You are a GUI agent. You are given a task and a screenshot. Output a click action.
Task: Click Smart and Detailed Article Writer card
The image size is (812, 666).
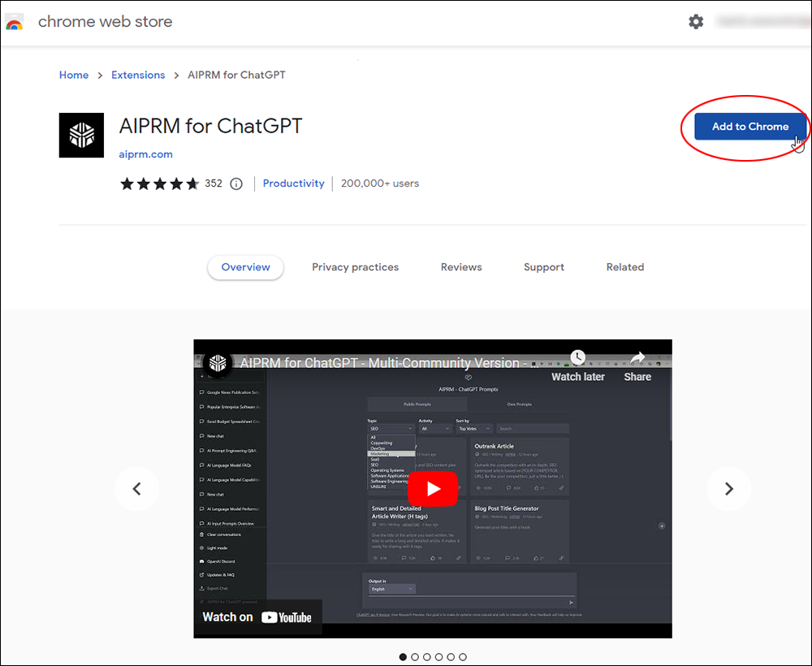click(x=417, y=531)
